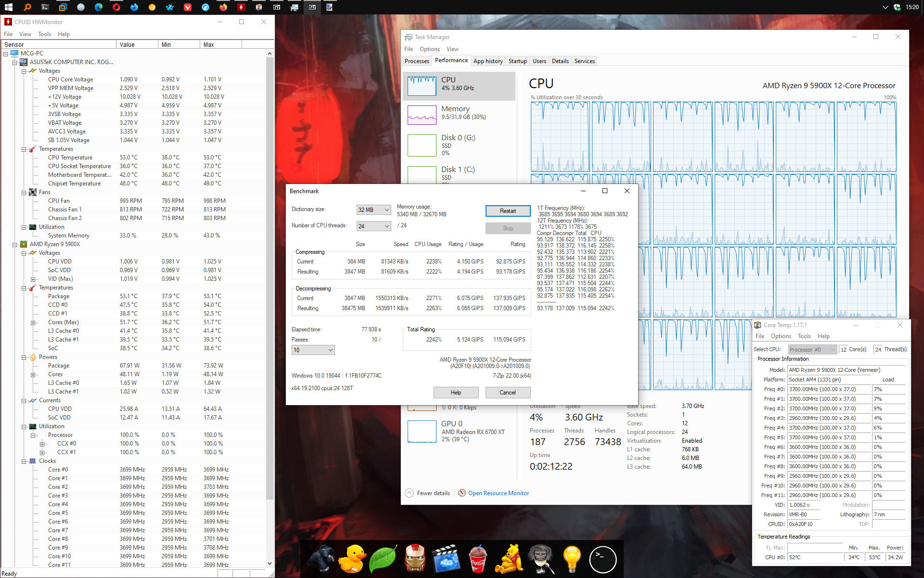Open Vivaldi from the taskbar
Screen dimensions: 924x578
(x=188, y=7)
